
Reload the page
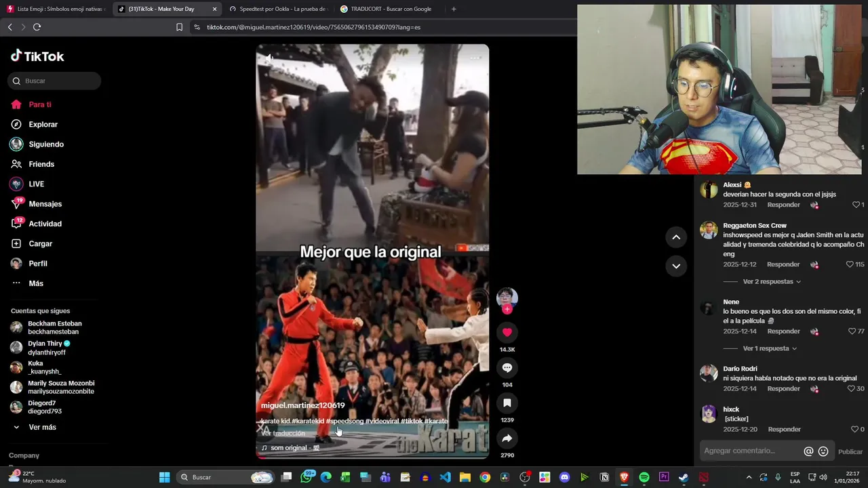click(x=37, y=27)
